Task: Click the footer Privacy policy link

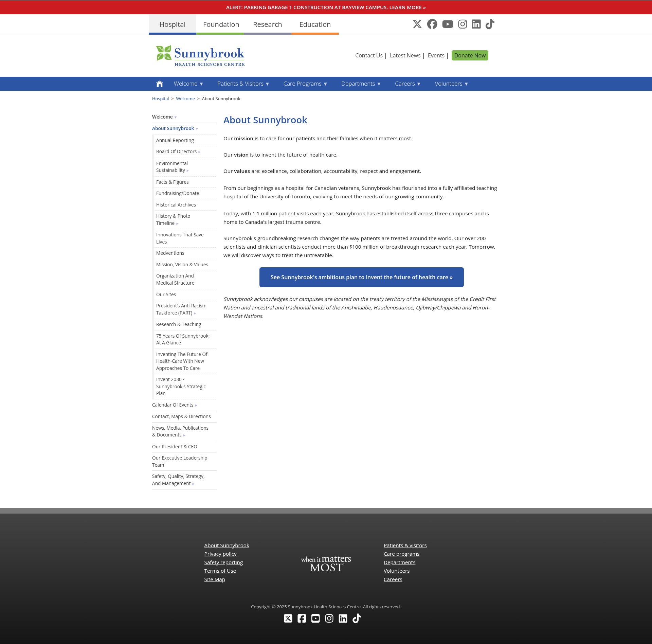Action: point(220,554)
